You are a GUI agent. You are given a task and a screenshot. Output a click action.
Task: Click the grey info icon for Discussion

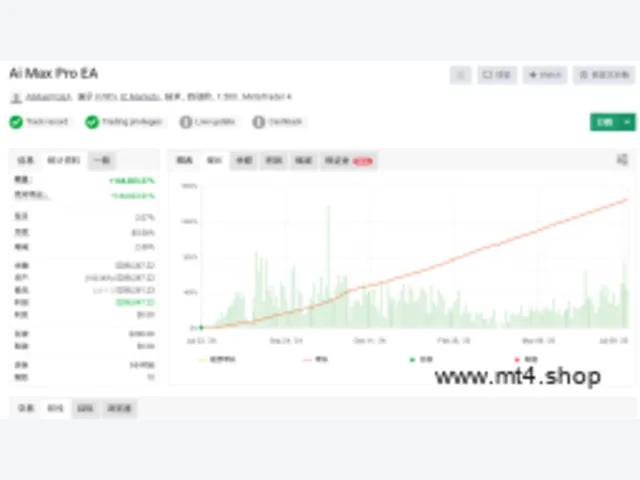(258, 122)
